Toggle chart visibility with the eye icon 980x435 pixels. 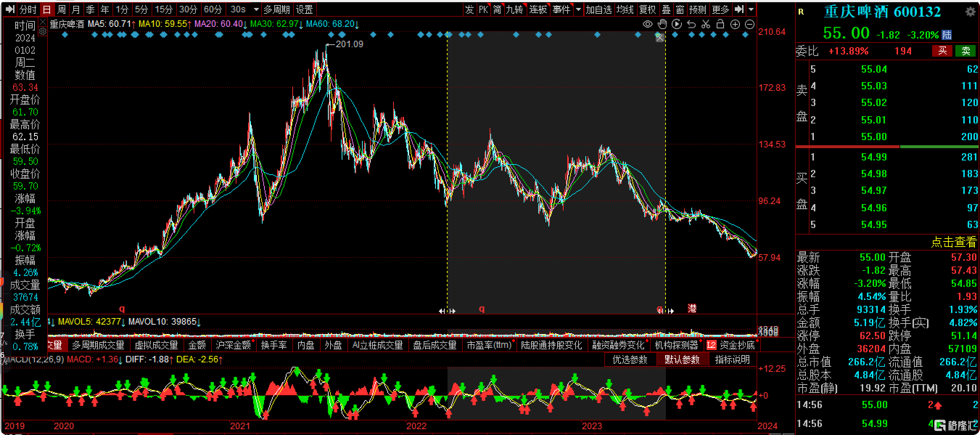pyautogui.click(x=647, y=24)
